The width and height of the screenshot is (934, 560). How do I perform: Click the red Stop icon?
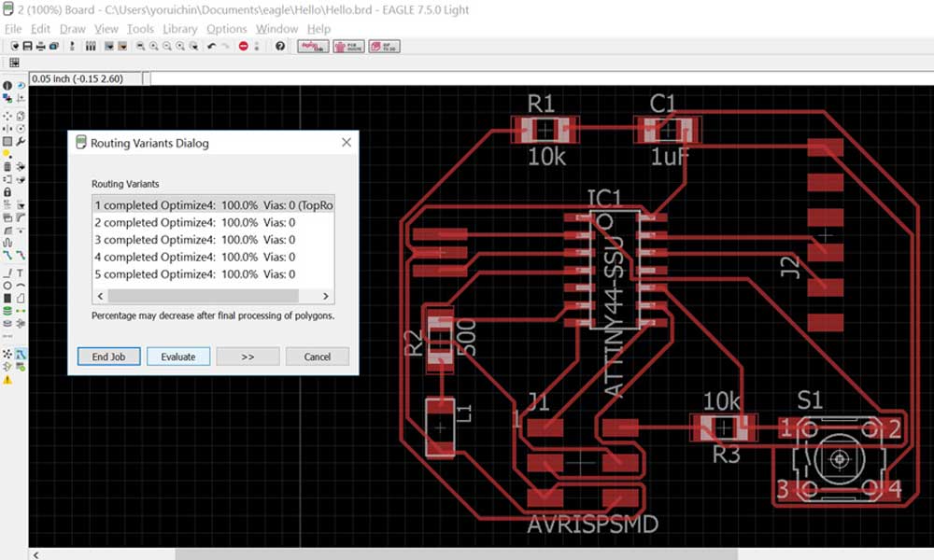click(x=243, y=46)
